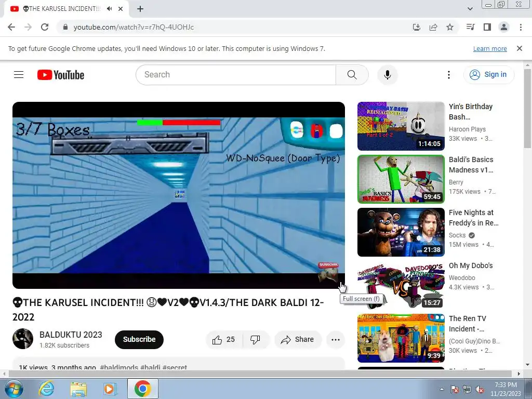Open Windows Explorer folder in the taskbar
This screenshot has height=399, width=532.
pos(78,389)
